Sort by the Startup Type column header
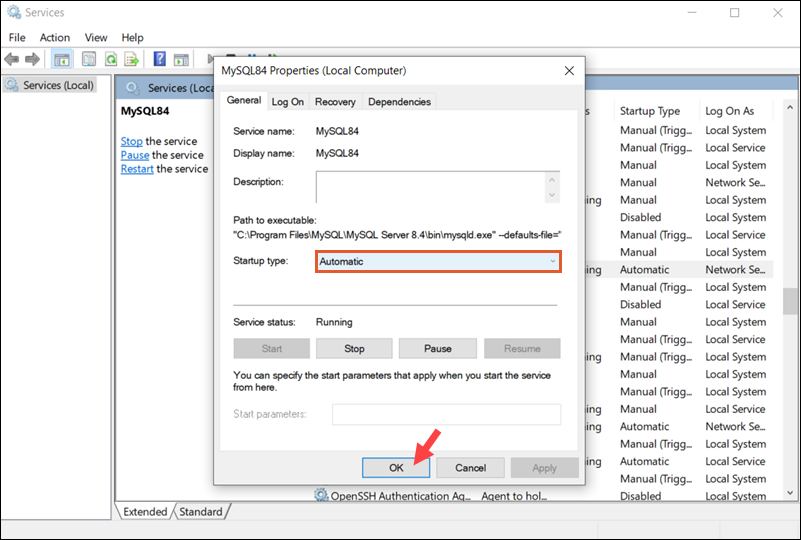 (x=650, y=111)
